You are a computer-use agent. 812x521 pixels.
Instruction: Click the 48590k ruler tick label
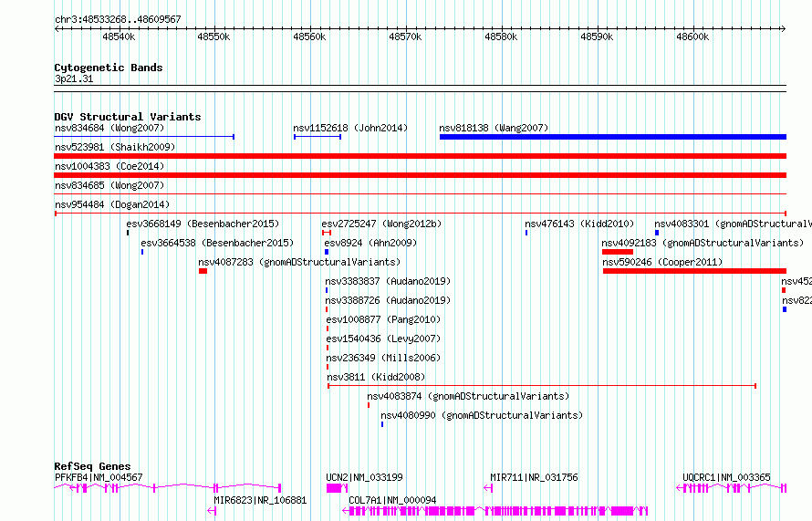597,36
